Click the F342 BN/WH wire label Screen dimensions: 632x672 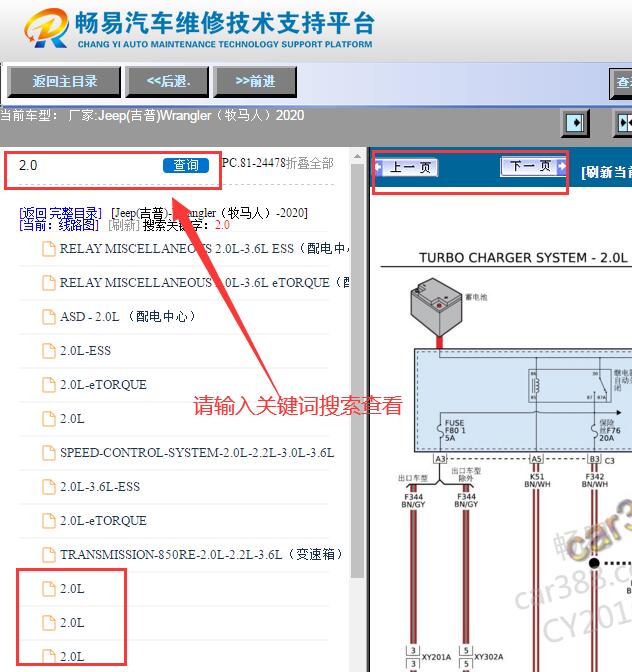tap(595, 480)
